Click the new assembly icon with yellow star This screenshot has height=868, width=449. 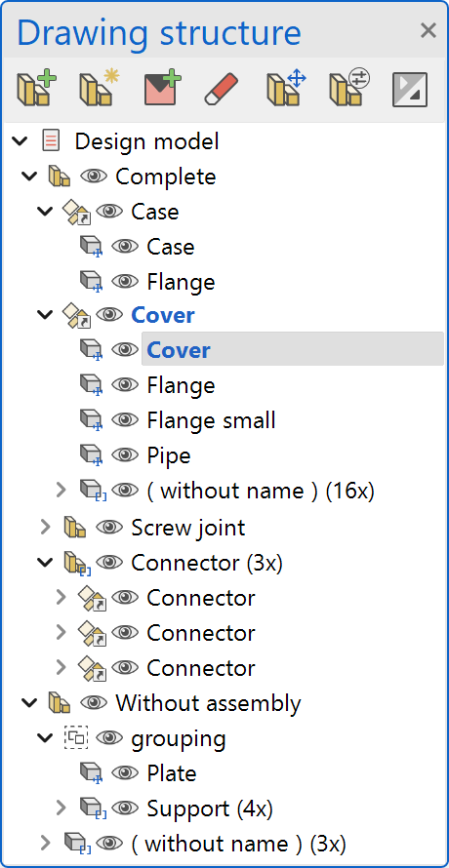(x=100, y=88)
